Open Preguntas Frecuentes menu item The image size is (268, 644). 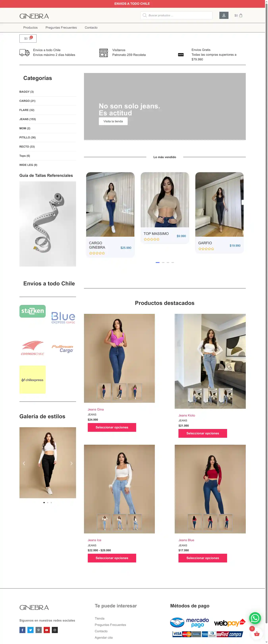tap(61, 27)
